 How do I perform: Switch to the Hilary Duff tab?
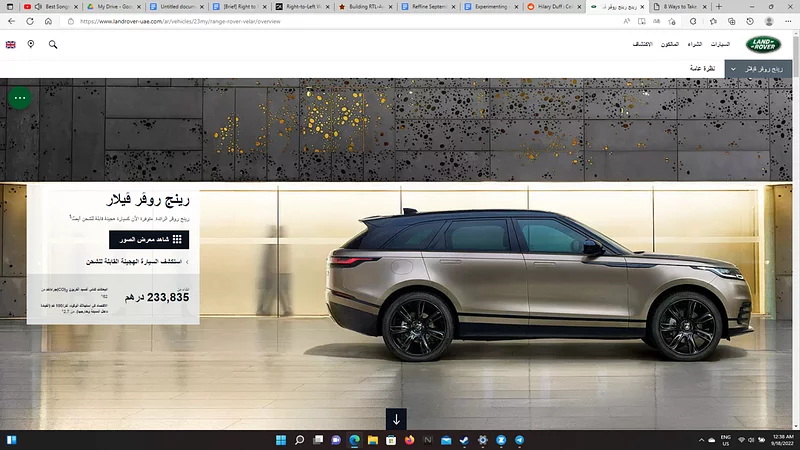(x=553, y=7)
